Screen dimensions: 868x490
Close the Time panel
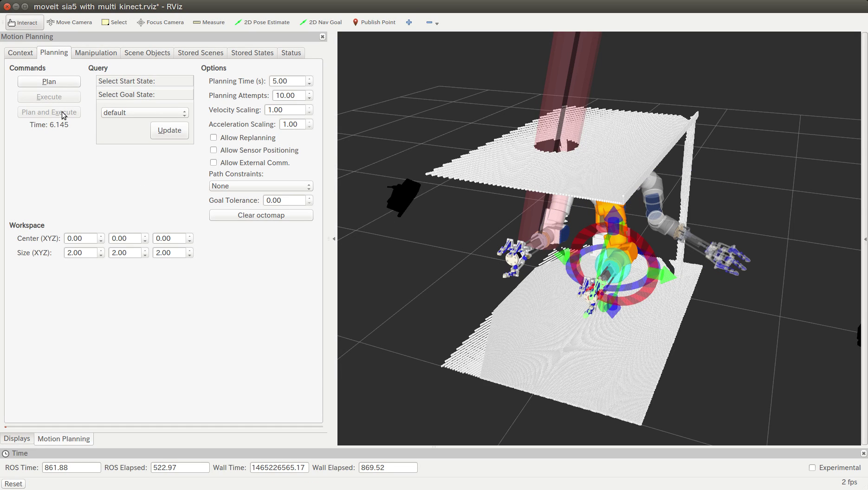coord(863,453)
